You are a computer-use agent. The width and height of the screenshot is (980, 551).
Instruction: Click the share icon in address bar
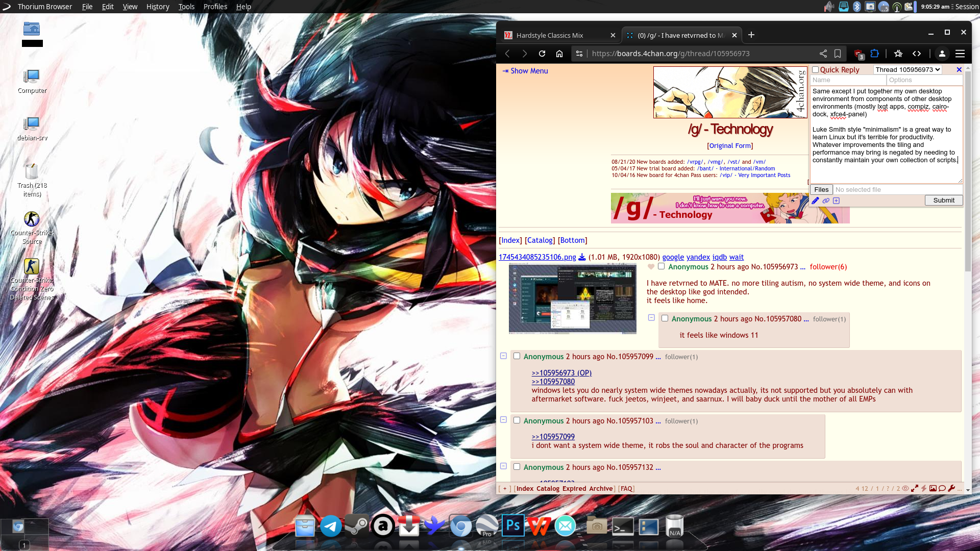pyautogui.click(x=823, y=54)
